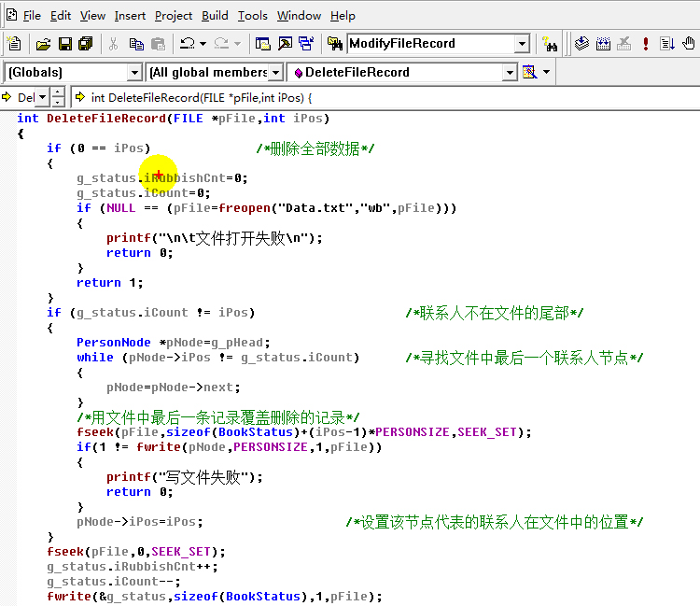Open the Del dropdown arrow
This screenshot has height=606, width=700.
click(42, 97)
